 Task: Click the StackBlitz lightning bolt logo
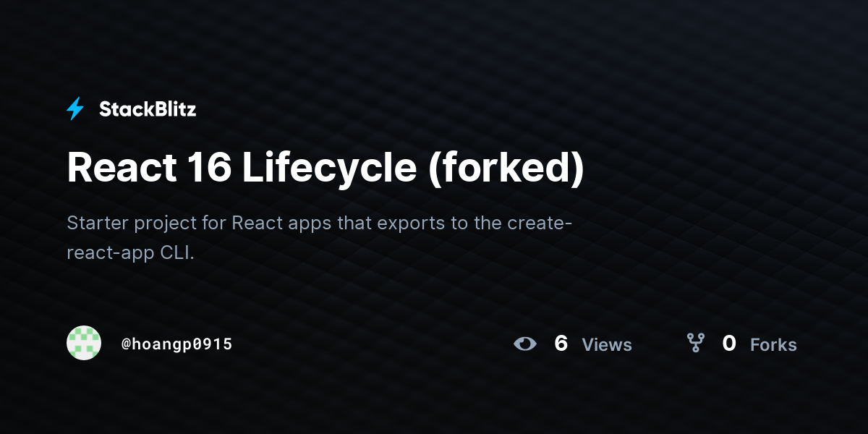click(75, 109)
